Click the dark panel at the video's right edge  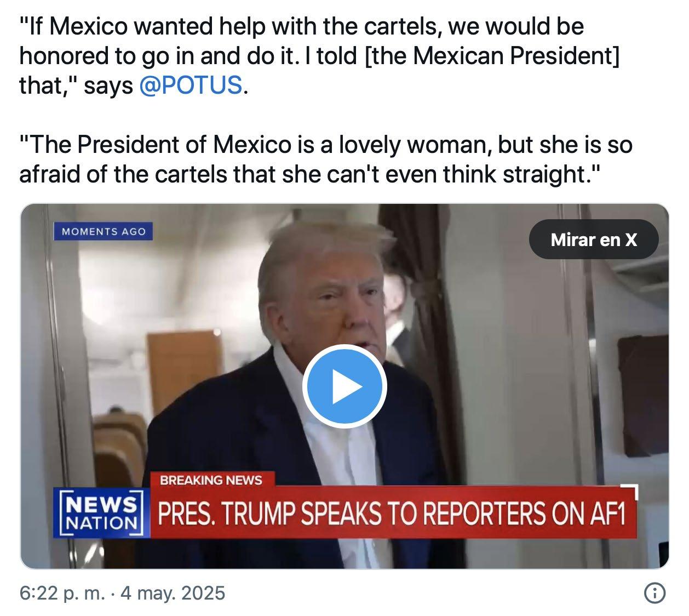(644, 395)
